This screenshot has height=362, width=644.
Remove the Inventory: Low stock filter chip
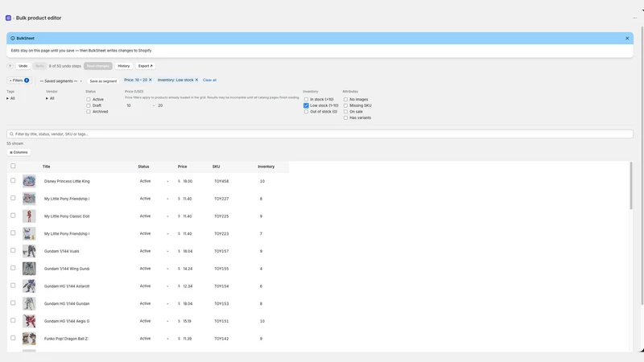point(196,80)
